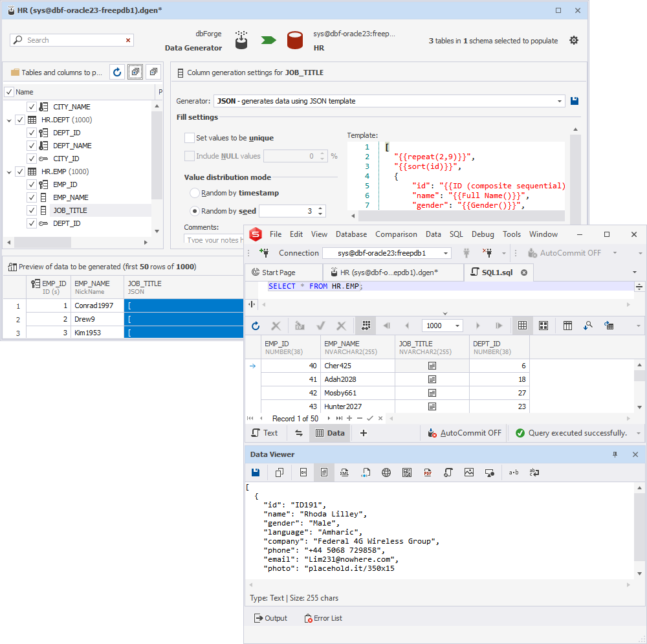Open column chooser in results toolbar

568,326
